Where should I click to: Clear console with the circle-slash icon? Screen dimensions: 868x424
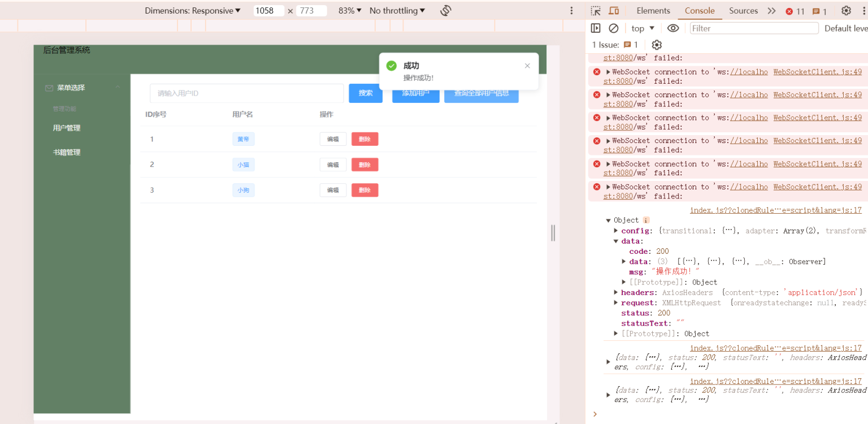click(613, 28)
